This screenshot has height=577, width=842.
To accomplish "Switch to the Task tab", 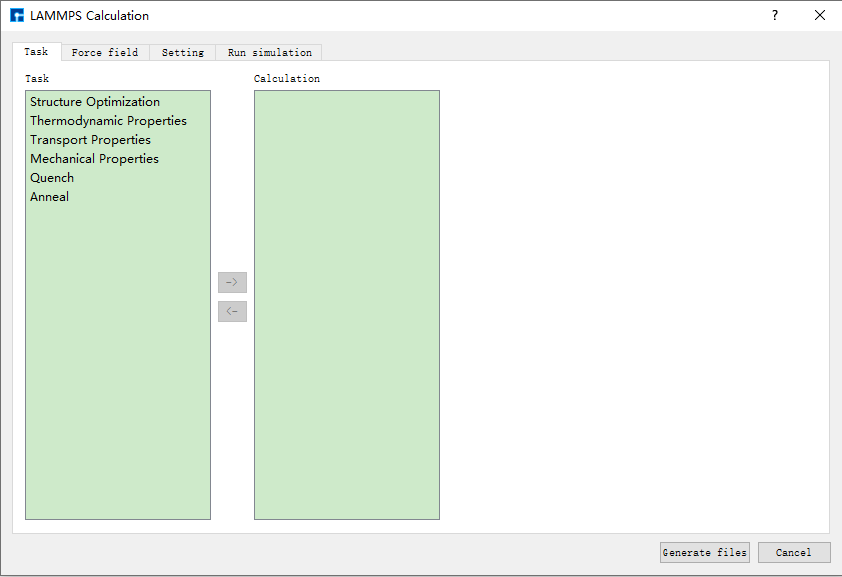I will coord(36,52).
